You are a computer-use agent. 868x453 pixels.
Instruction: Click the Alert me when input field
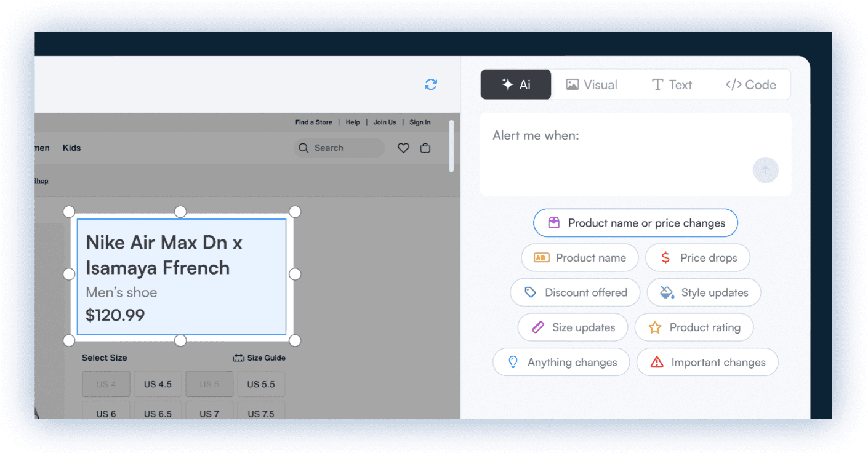[x=636, y=154]
